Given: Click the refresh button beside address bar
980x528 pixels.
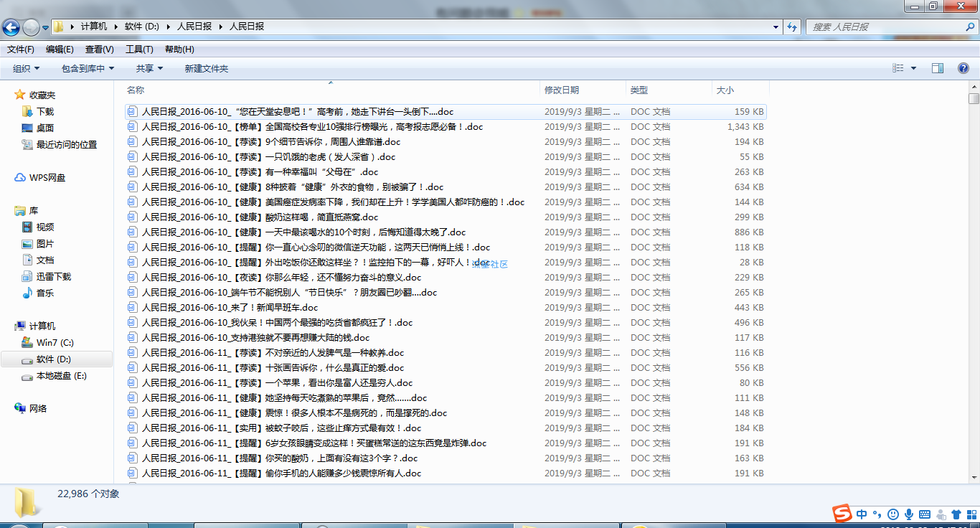Looking at the screenshot, I should click(x=792, y=27).
